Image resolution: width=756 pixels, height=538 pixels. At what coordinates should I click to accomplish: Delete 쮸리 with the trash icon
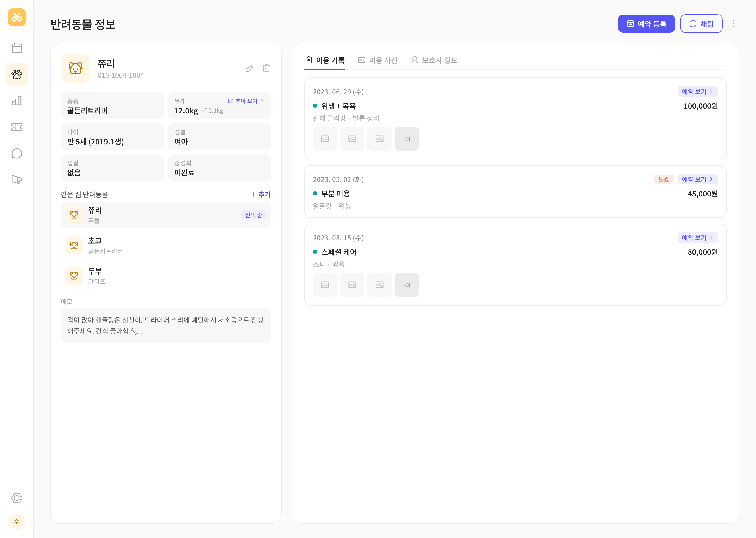266,68
